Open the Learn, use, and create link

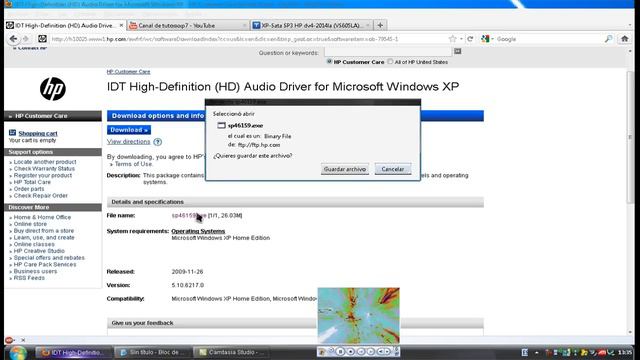tap(44, 238)
